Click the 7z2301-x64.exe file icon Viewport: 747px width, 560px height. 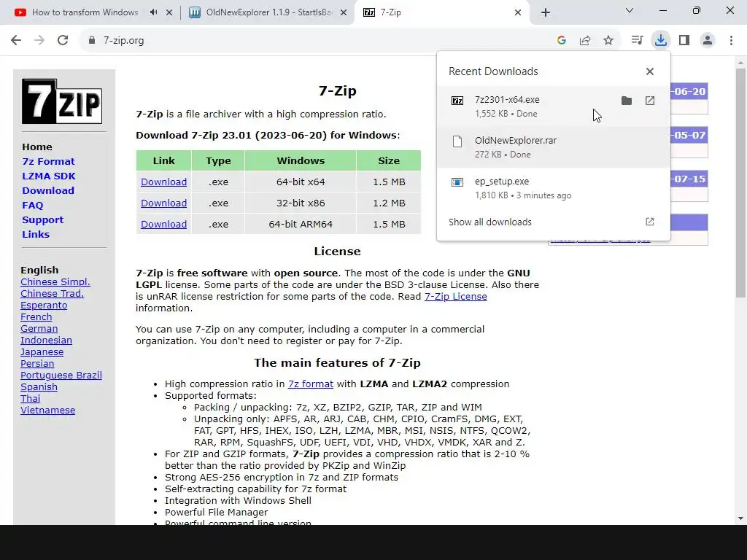[457, 101]
